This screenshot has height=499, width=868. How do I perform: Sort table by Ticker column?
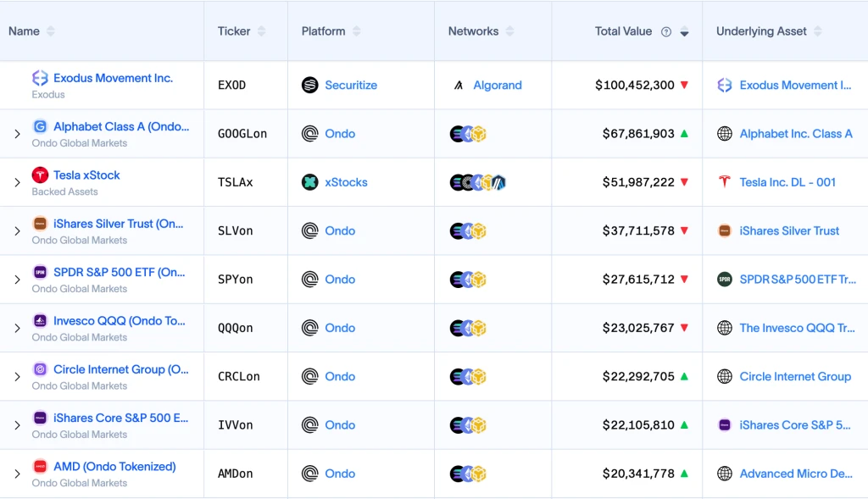pos(234,31)
